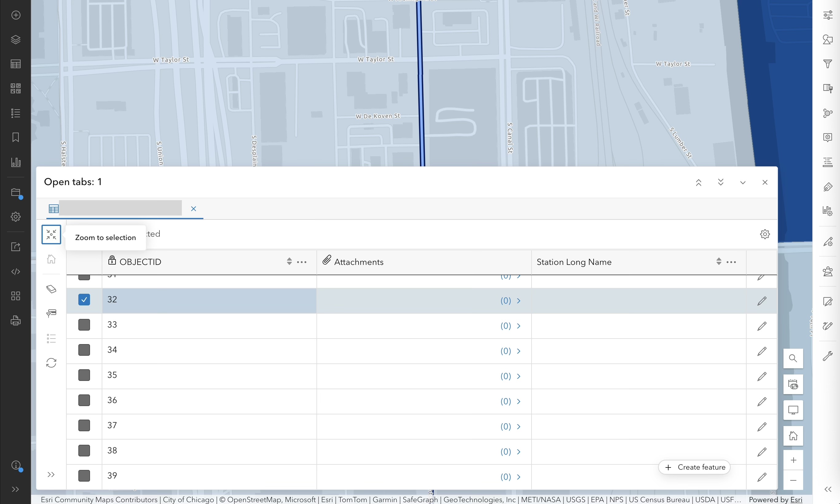Edit row 36 with pencil icon
Viewport: 840px width, 504px height.
pyautogui.click(x=762, y=401)
